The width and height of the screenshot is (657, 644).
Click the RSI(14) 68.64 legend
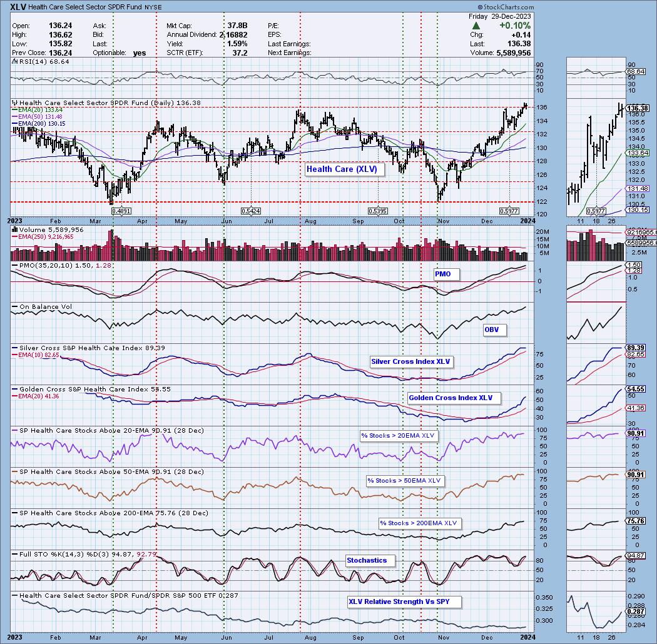pyautogui.click(x=40, y=61)
